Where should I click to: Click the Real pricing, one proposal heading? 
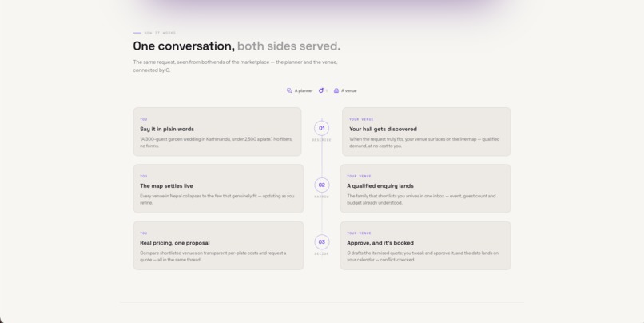pyautogui.click(x=174, y=243)
